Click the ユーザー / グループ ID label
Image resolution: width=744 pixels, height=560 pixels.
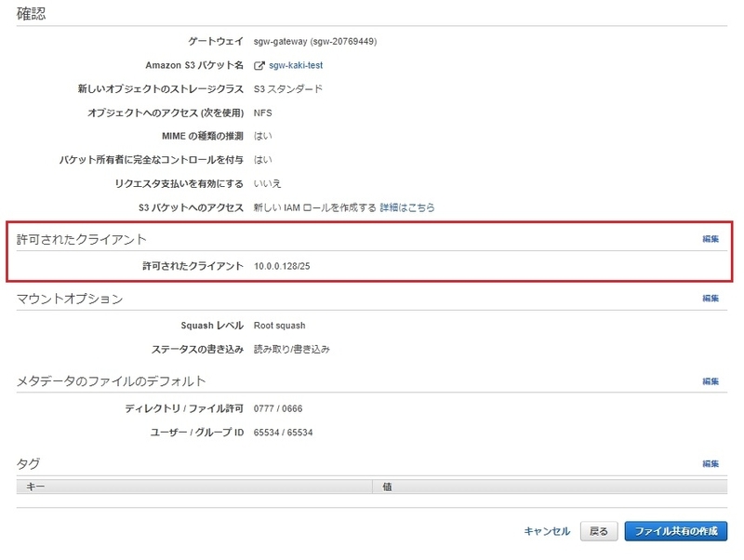pyautogui.click(x=197, y=433)
